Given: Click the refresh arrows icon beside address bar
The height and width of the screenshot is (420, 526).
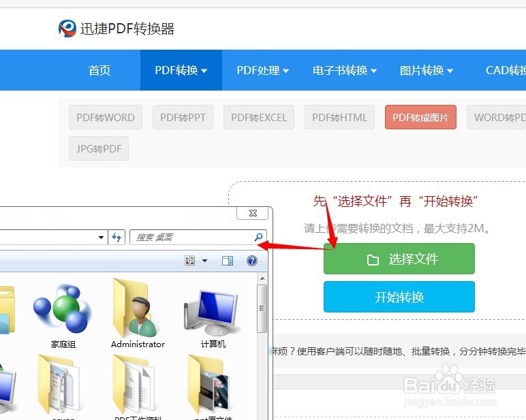Looking at the screenshot, I should click(117, 238).
